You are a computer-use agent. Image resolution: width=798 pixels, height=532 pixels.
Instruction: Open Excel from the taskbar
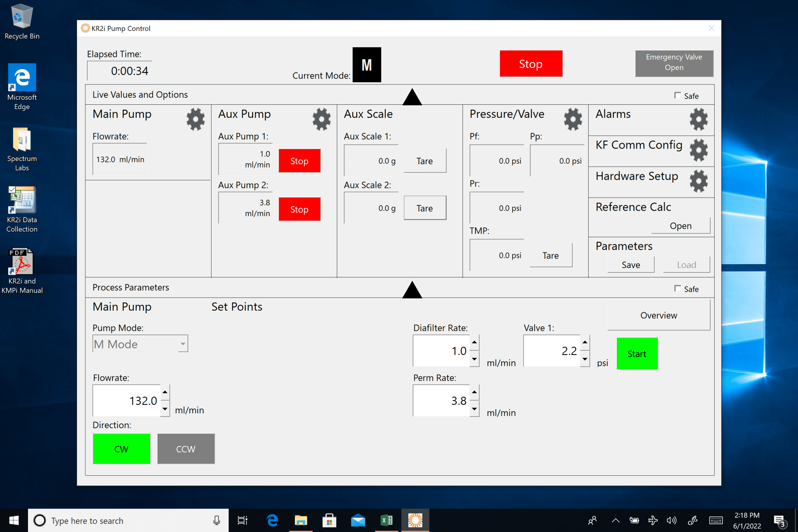(x=387, y=520)
